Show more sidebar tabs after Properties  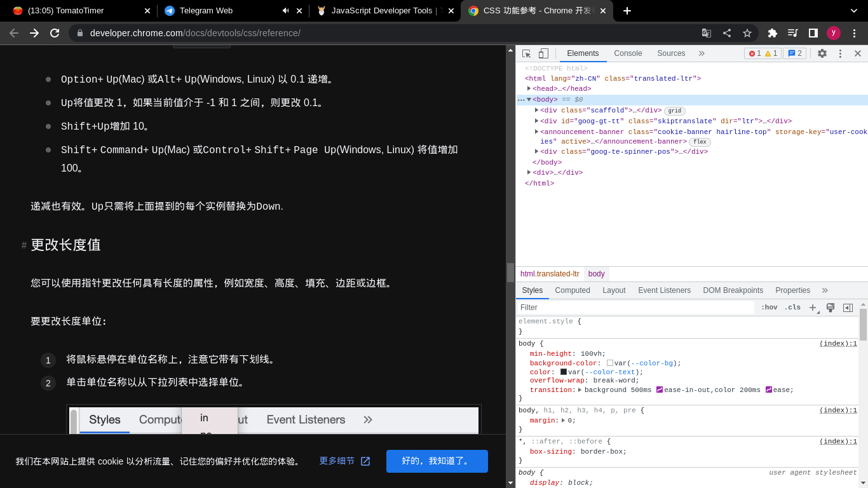(825, 290)
